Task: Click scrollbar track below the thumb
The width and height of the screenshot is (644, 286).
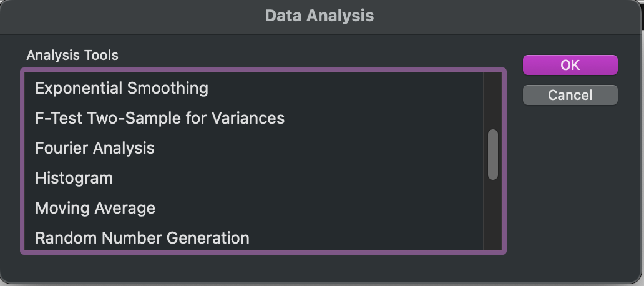Action: tap(493, 215)
